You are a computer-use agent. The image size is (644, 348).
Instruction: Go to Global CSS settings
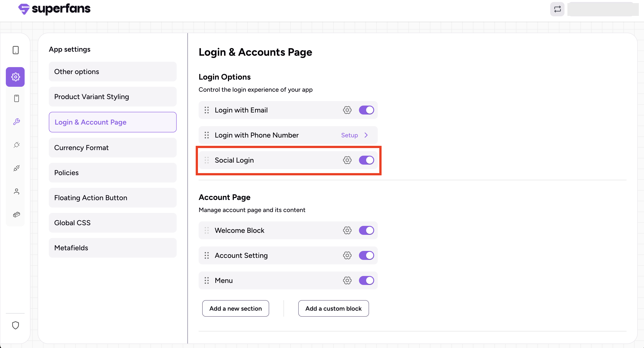coord(112,223)
